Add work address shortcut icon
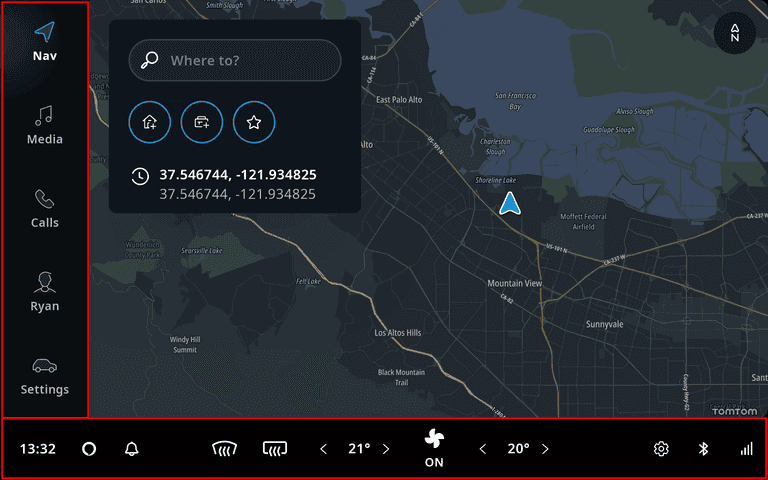This screenshot has width=768, height=480. click(202, 122)
